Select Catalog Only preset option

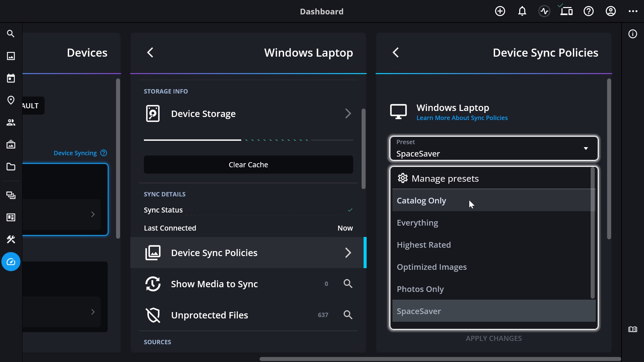pos(421,200)
